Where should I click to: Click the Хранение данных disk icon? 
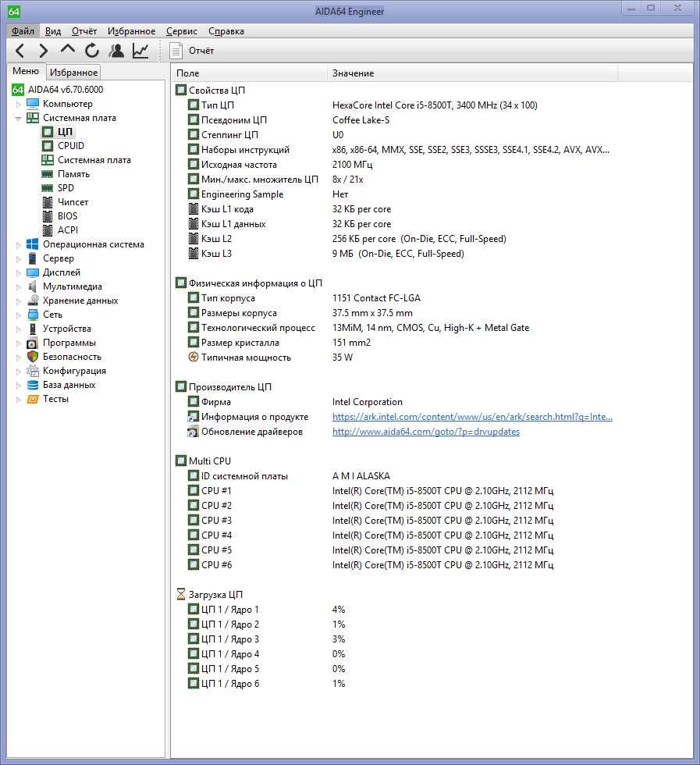33,301
